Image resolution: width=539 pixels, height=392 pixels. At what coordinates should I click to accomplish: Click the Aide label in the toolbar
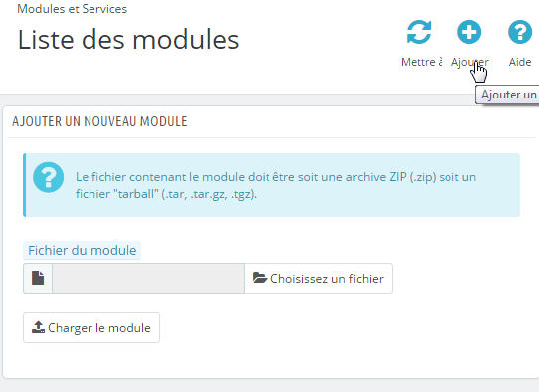[x=520, y=62]
